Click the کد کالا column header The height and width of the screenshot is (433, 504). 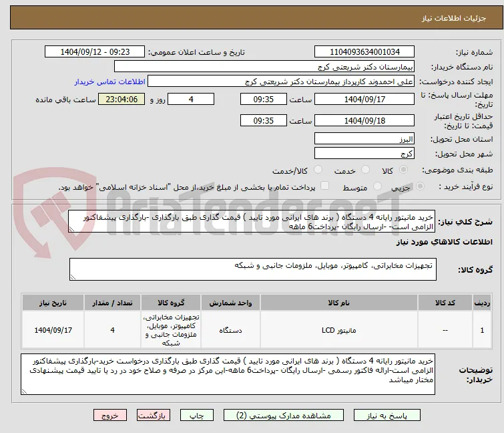click(445, 303)
